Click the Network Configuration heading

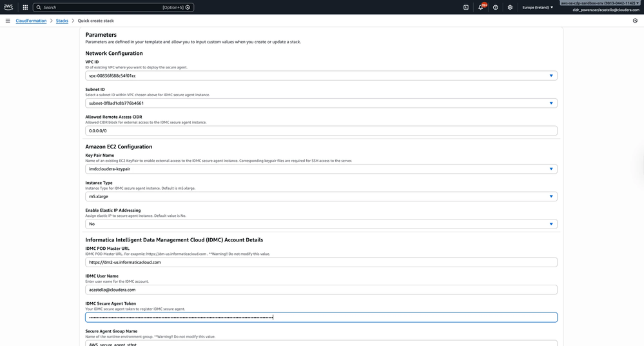pos(114,54)
